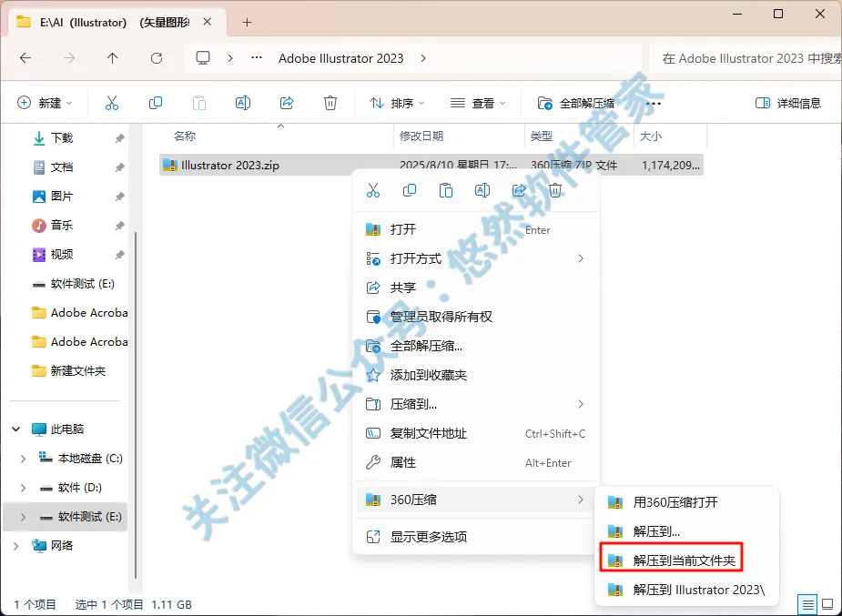Click the address bar ellipsis to show hidden path
The height and width of the screenshot is (616, 842).
point(257,58)
